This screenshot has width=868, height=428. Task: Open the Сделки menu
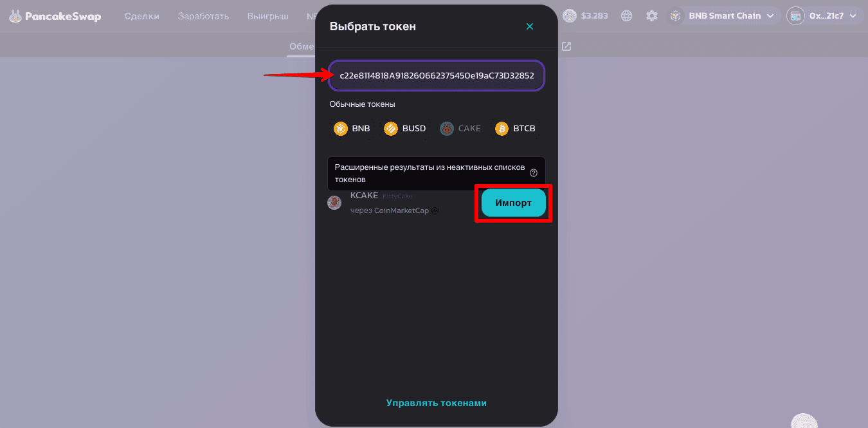tap(142, 16)
